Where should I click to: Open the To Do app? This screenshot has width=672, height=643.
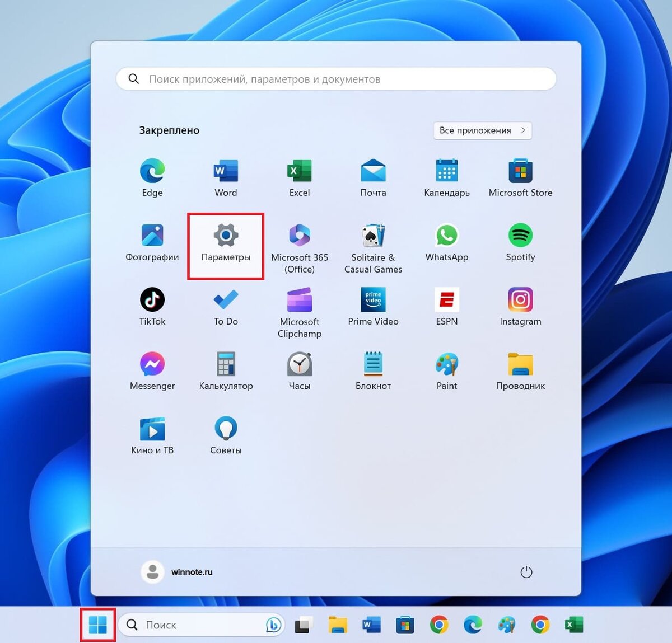[x=226, y=307]
